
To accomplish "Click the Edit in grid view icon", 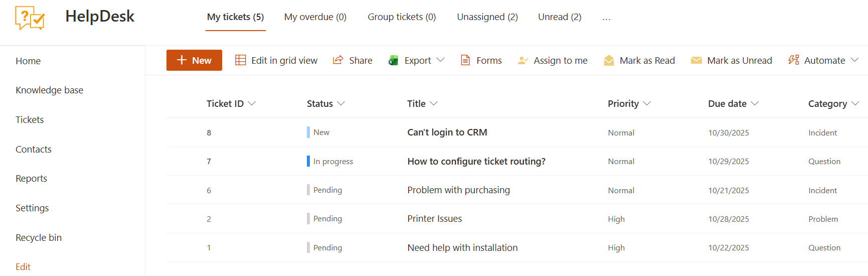I will point(241,60).
